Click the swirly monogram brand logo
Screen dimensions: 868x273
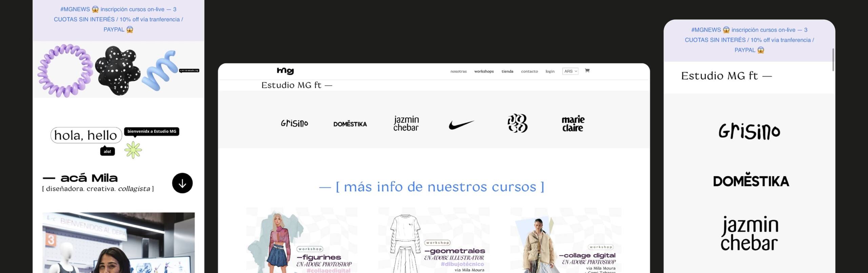pyautogui.click(x=517, y=123)
